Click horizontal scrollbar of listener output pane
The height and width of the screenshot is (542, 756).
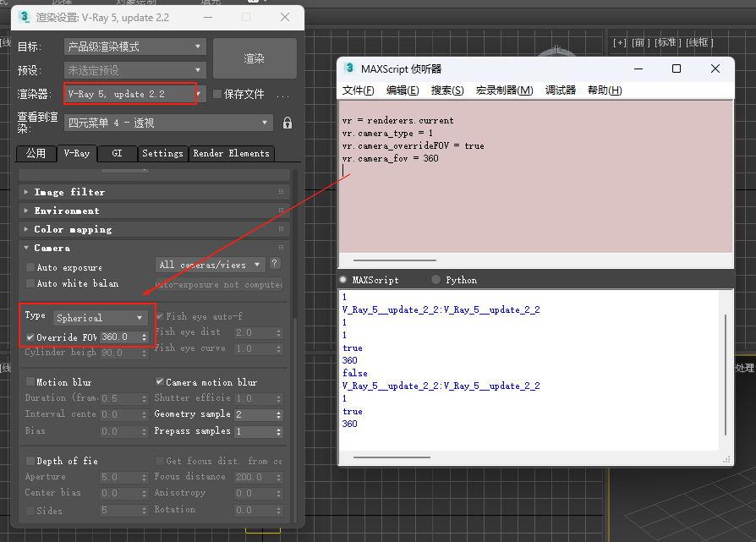point(392,457)
